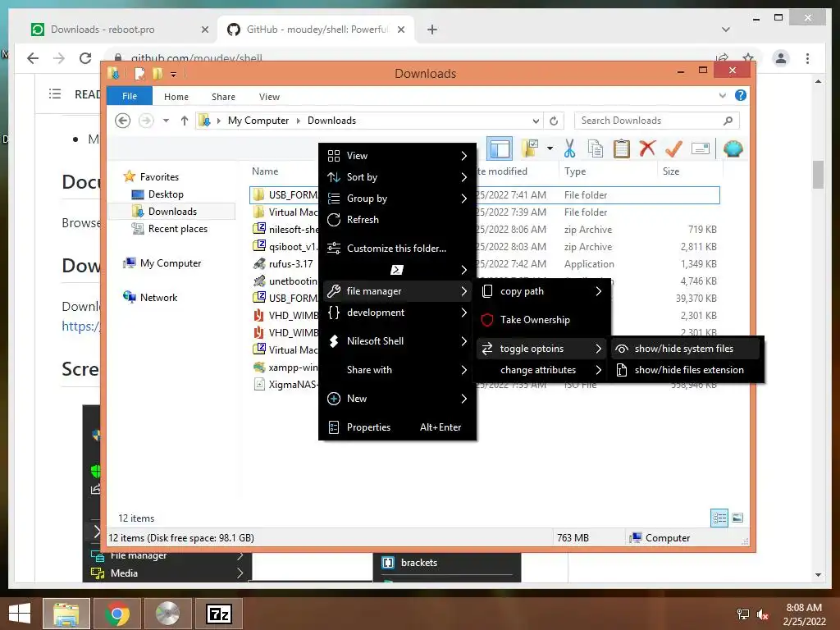Click Chrome reload button

click(85, 58)
